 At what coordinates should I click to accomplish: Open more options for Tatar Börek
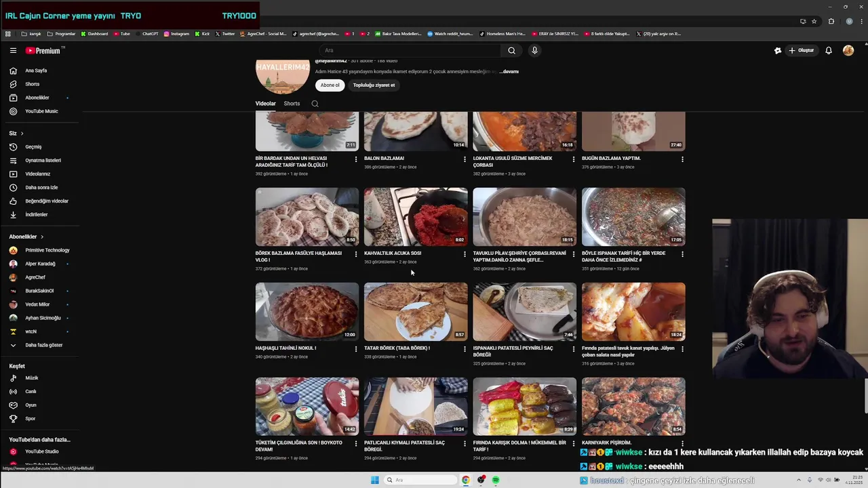(x=465, y=349)
